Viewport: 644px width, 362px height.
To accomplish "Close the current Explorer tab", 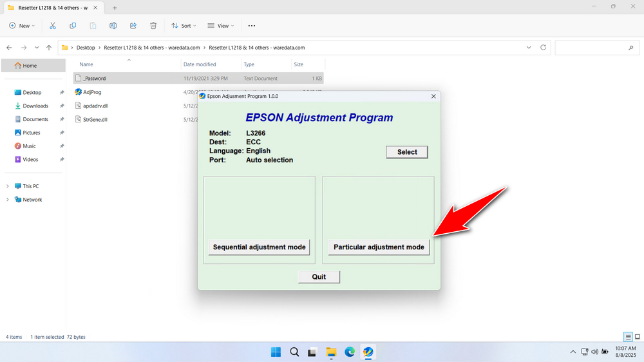I will [x=95, y=8].
